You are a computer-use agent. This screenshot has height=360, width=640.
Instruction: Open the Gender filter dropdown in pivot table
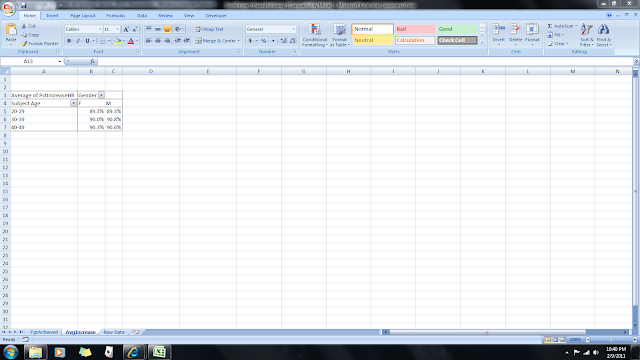click(101, 95)
